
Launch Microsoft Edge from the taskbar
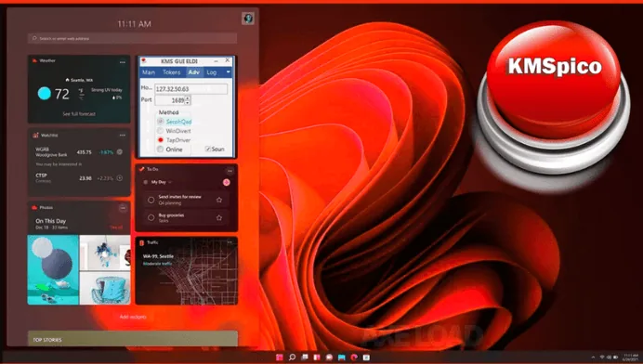coord(354,357)
